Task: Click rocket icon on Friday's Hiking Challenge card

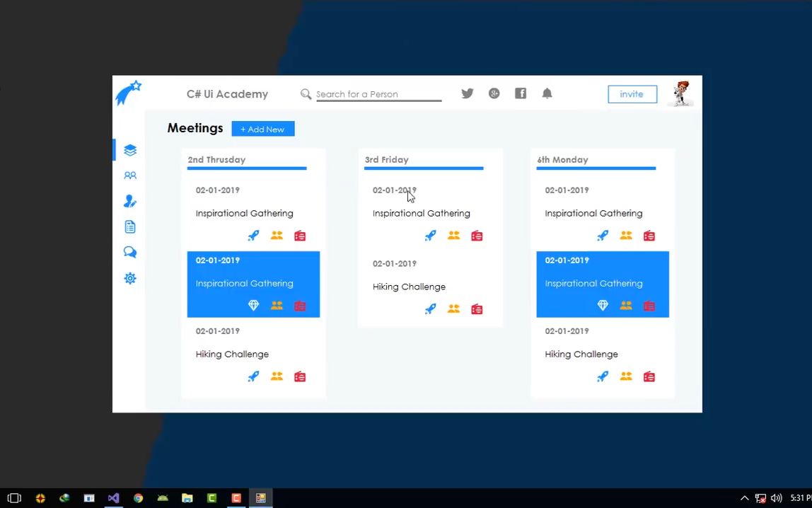Action: pos(430,309)
